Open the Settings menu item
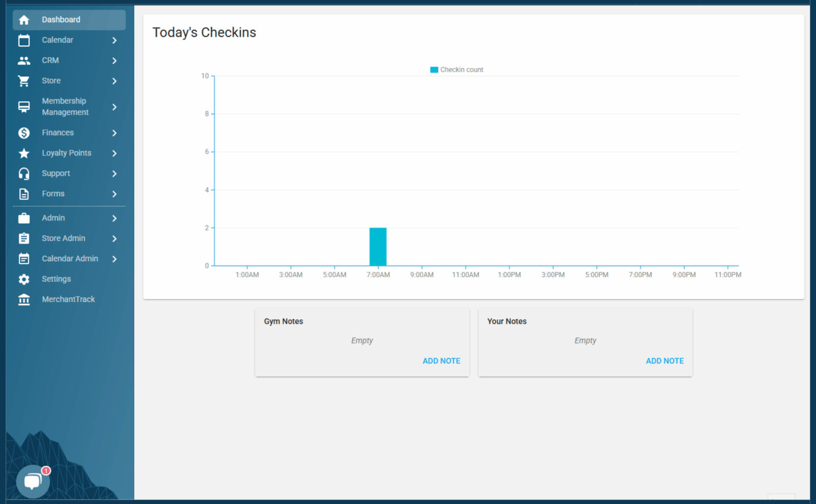 69,279
